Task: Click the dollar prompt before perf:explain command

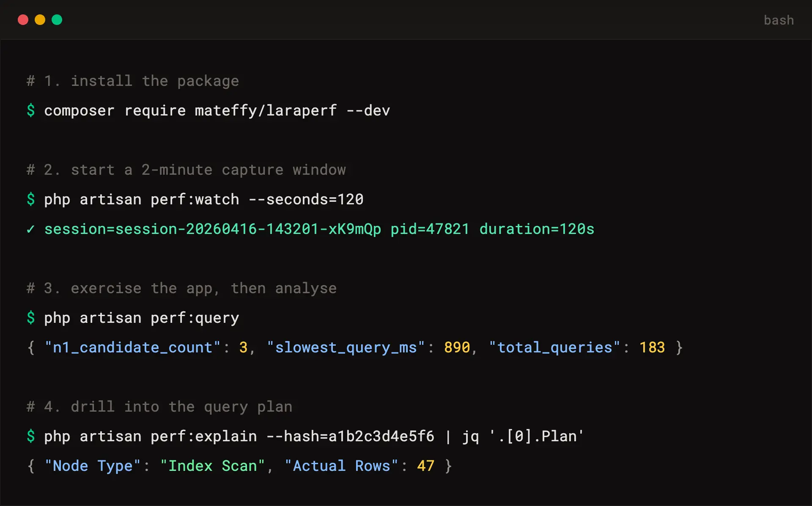Action: 31,436
